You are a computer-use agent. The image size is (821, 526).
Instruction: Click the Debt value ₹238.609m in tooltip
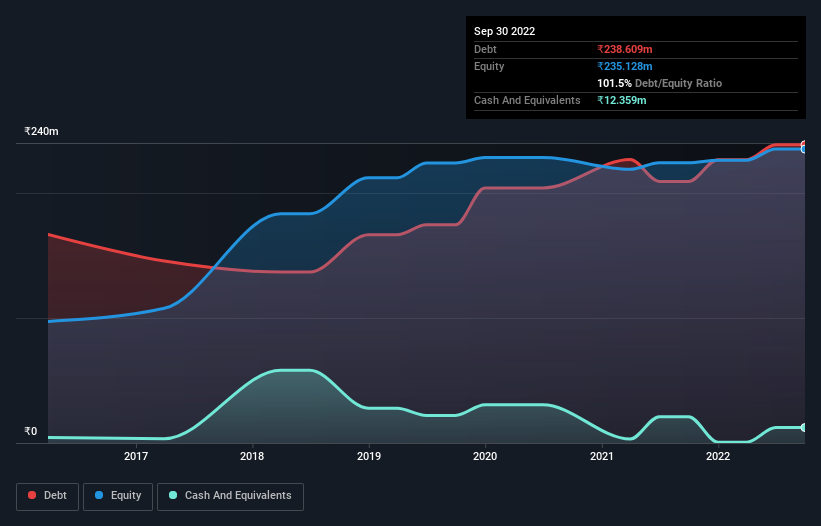pyautogui.click(x=625, y=49)
